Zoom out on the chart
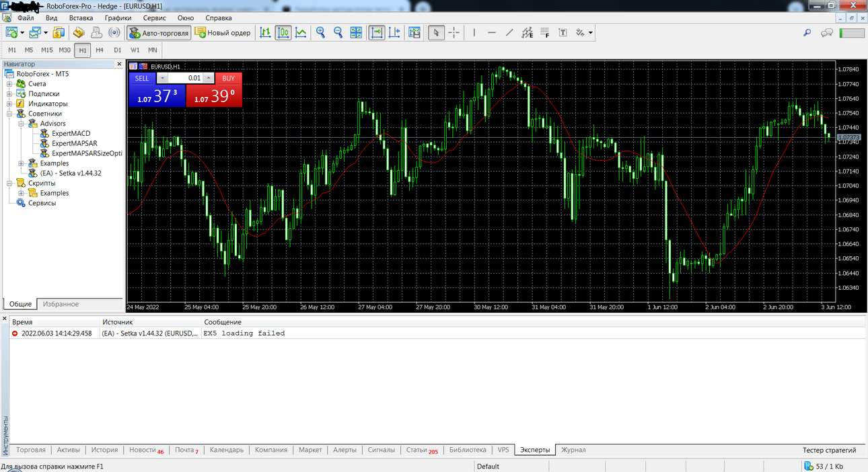Screen dimensions: 868x472 [x=338, y=32]
